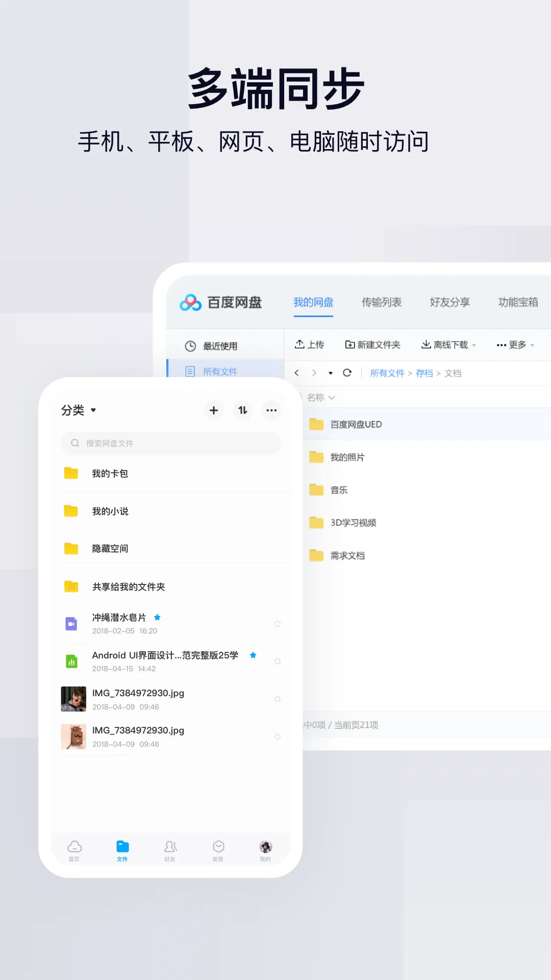Open the three-dots more options icon

click(271, 410)
